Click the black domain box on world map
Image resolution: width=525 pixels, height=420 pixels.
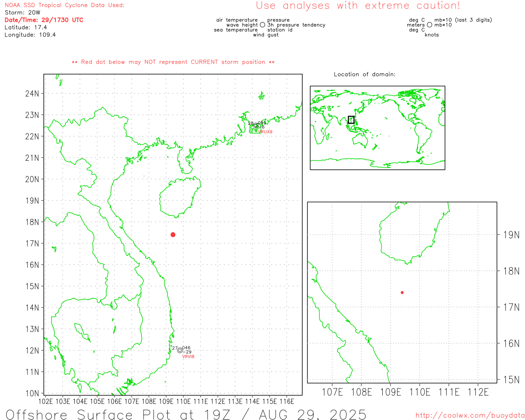pos(351,120)
